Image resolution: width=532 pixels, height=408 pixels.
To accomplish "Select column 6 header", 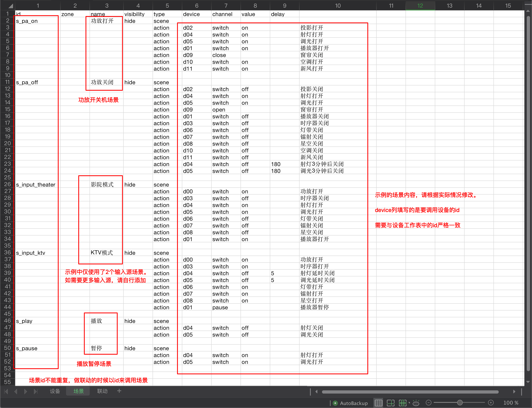I will pos(197,6).
